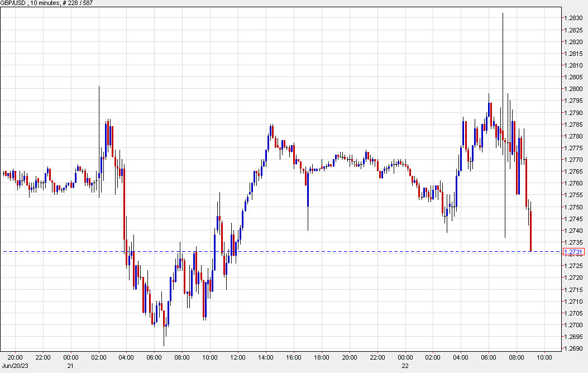Click the 1.2830 price axis label
The image size is (588, 373).
[x=573, y=18]
